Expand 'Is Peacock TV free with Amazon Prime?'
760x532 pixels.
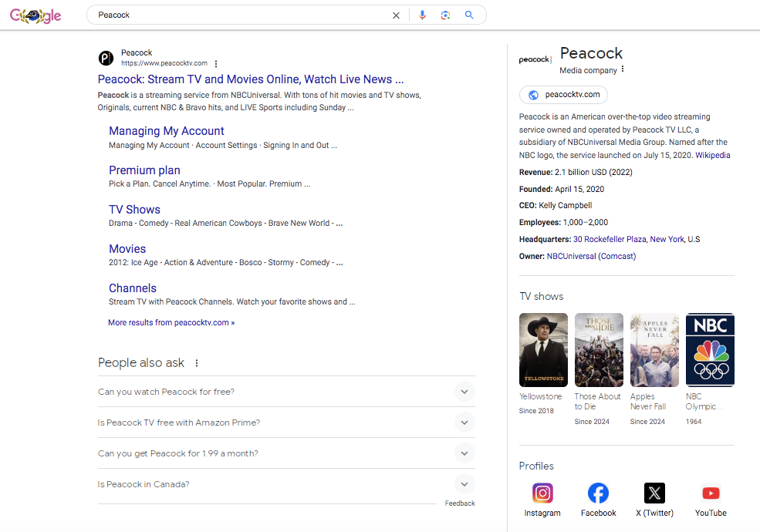[x=286, y=423]
